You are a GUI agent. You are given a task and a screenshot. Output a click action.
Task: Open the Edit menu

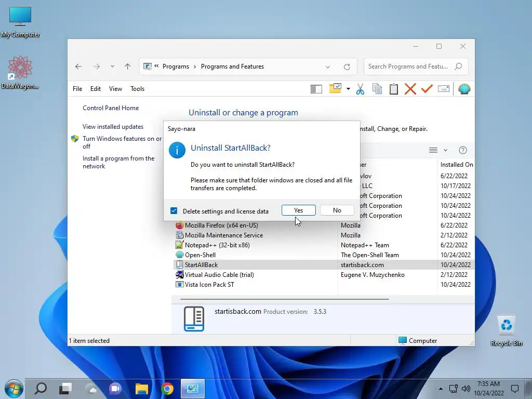(96, 88)
